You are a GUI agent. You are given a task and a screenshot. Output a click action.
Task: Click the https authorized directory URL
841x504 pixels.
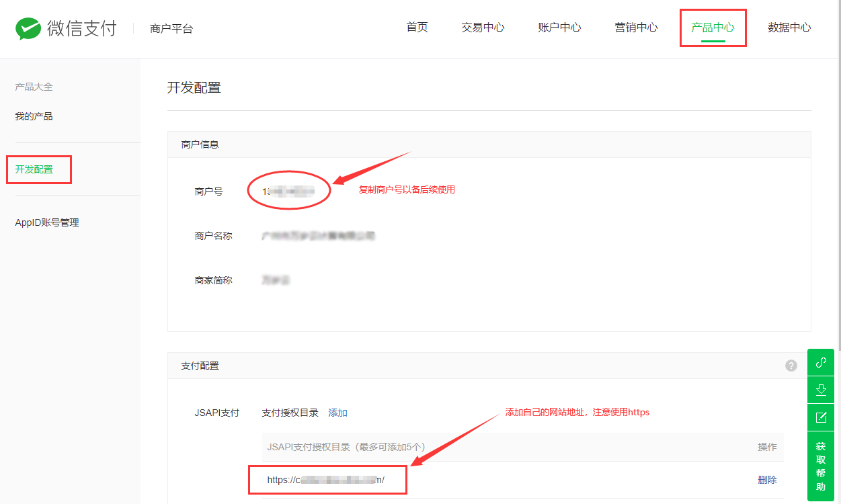click(x=326, y=480)
